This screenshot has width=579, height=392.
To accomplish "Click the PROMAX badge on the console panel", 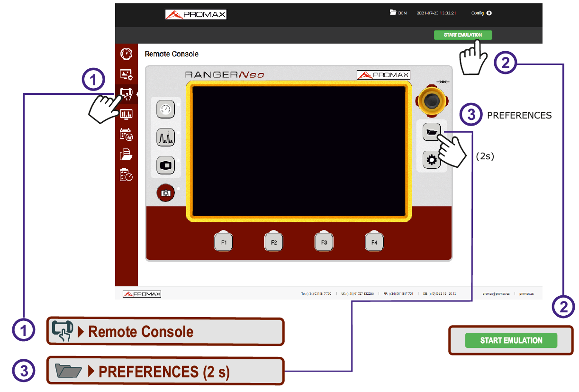I will [383, 75].
